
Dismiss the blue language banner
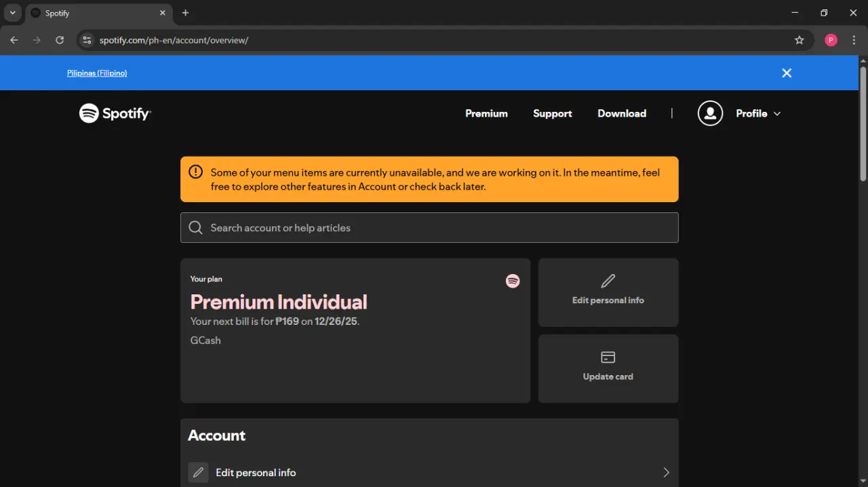[x=787, y=73]
